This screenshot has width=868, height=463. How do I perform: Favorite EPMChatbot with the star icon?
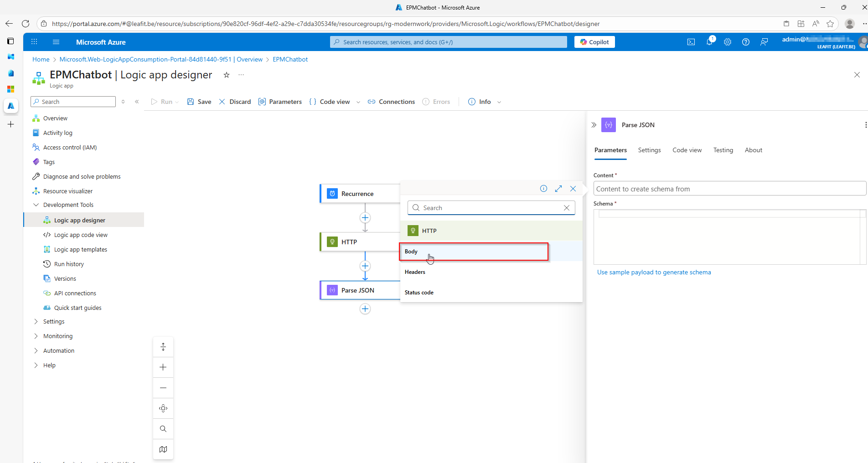pos(227,75)
